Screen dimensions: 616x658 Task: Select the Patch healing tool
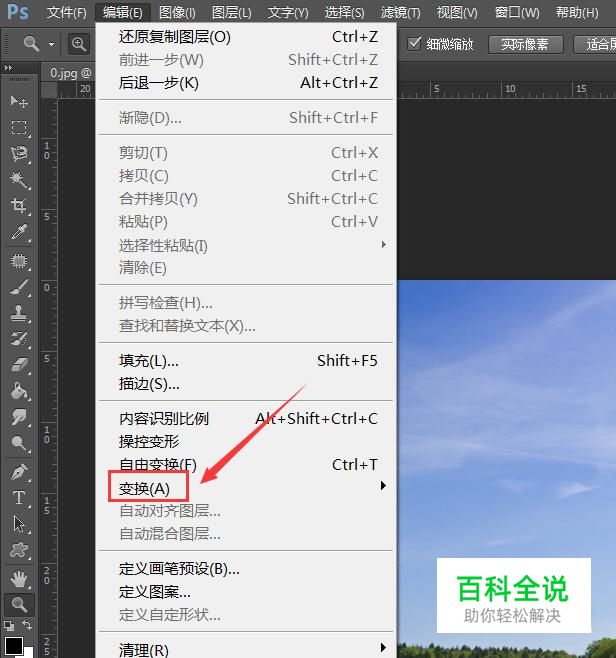click(x=19, y=261)
